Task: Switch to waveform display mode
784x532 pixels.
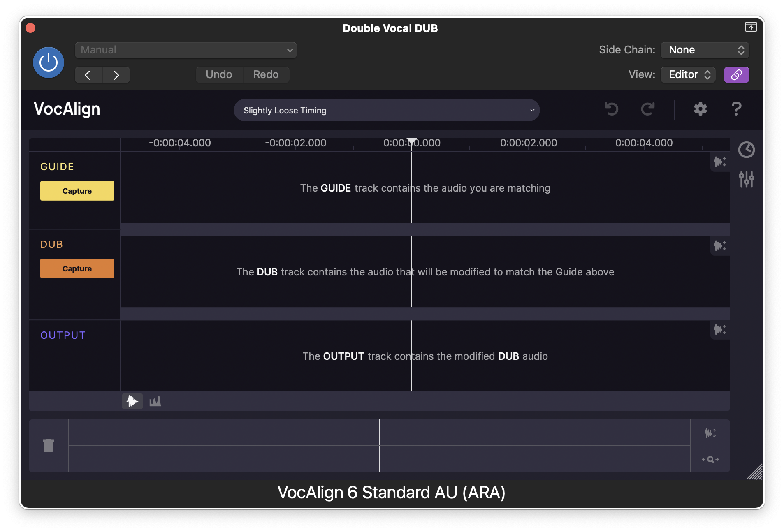Action: point(132,401)
